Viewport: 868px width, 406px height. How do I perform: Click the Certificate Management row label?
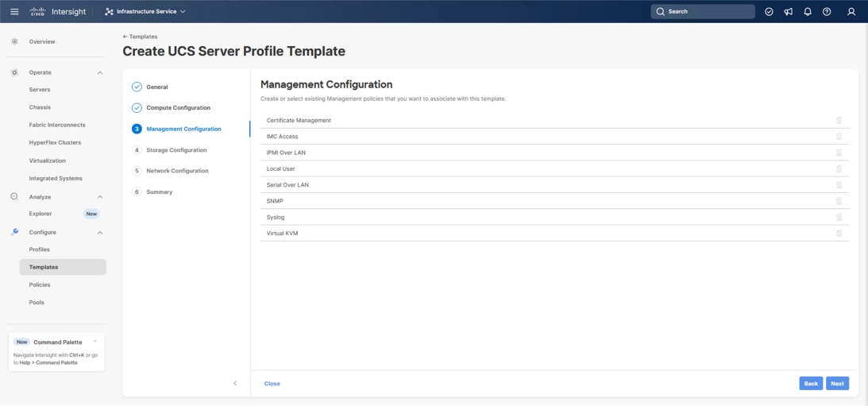click(x=299, y=120)
